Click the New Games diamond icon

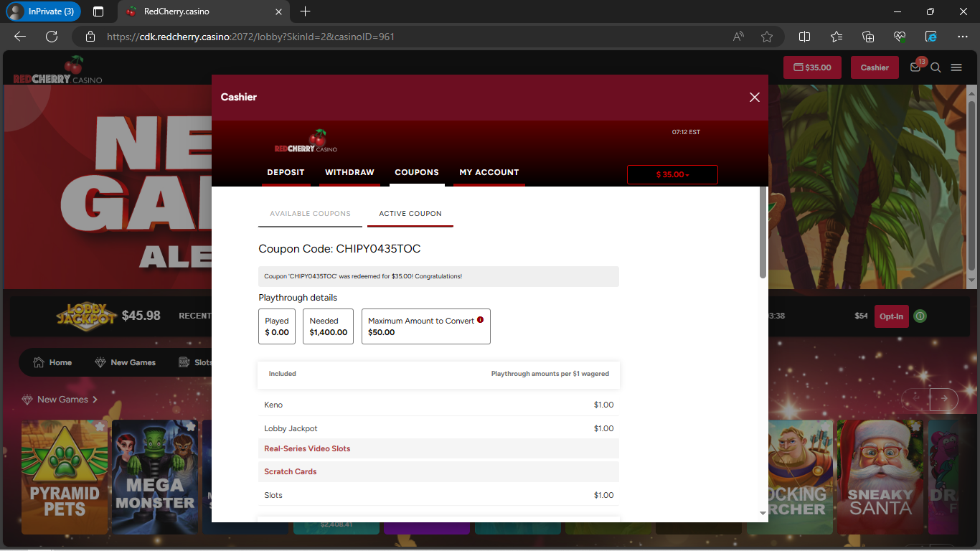point(100,362)
